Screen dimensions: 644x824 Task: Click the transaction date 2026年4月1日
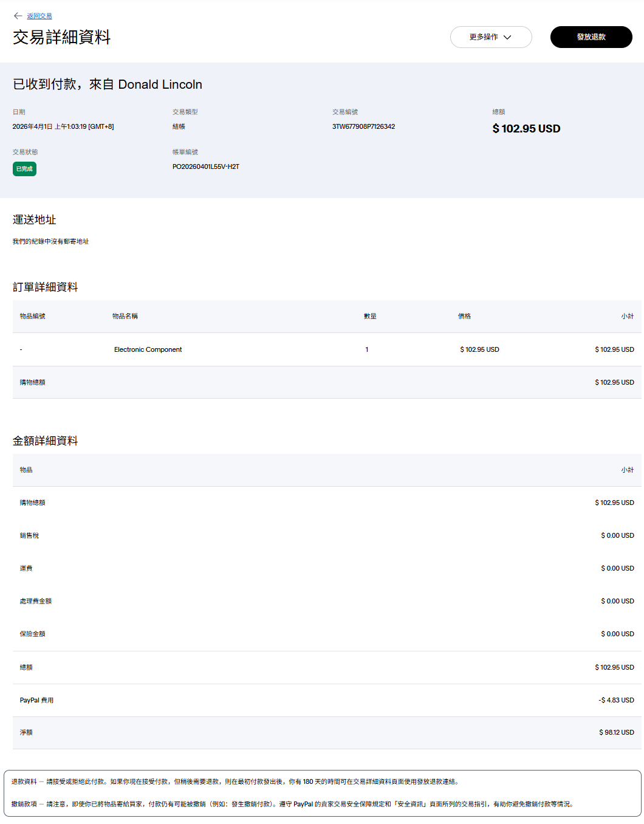[63, 127]
